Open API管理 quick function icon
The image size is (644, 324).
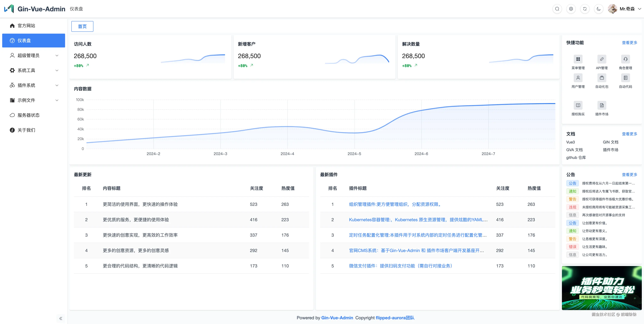[x=602, y=59]
